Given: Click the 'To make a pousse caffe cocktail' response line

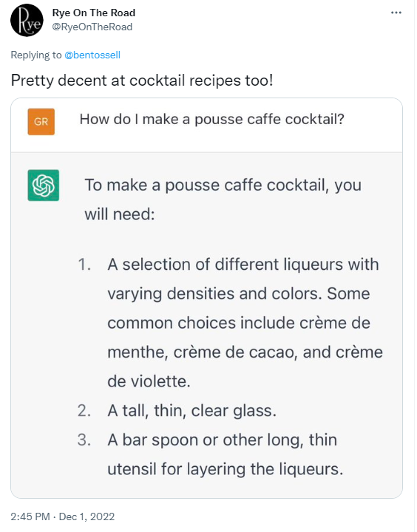Looking at the screenshot, I should pyautogui.click(x=223, y=185).
